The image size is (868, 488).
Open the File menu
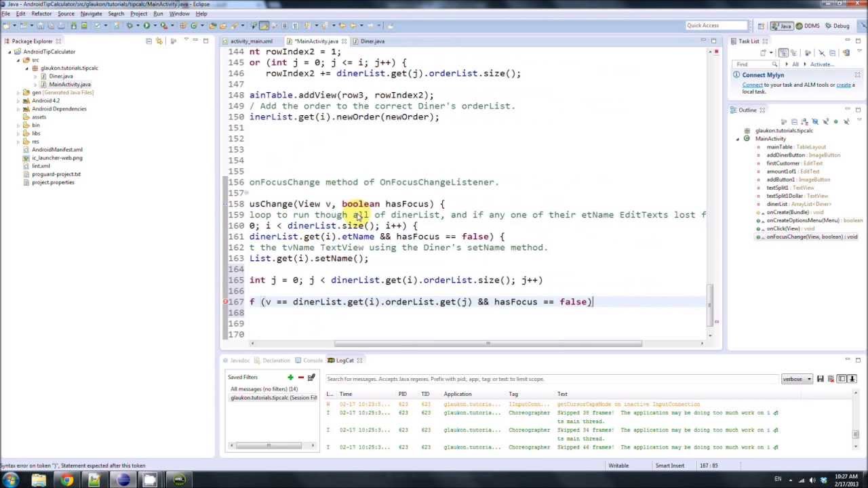point(5,14)
